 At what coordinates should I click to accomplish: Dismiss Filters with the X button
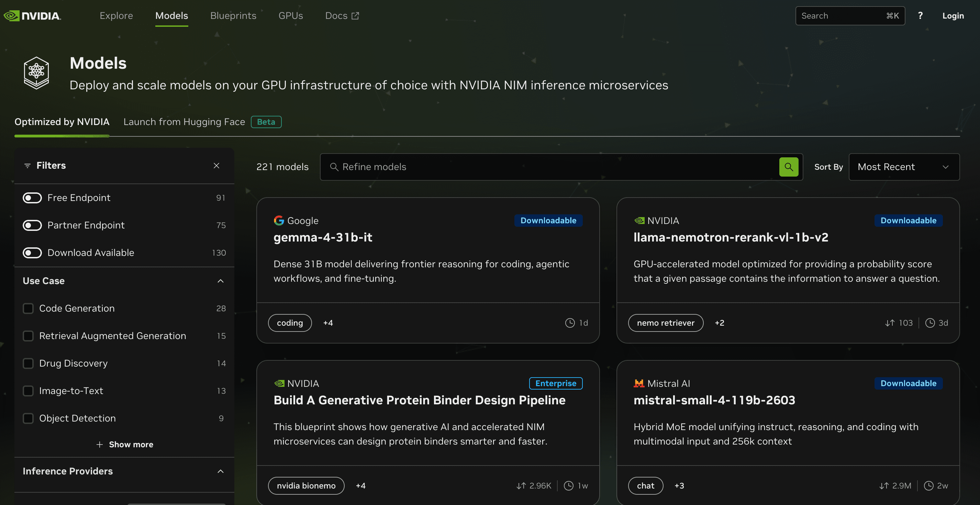(216, 166)
